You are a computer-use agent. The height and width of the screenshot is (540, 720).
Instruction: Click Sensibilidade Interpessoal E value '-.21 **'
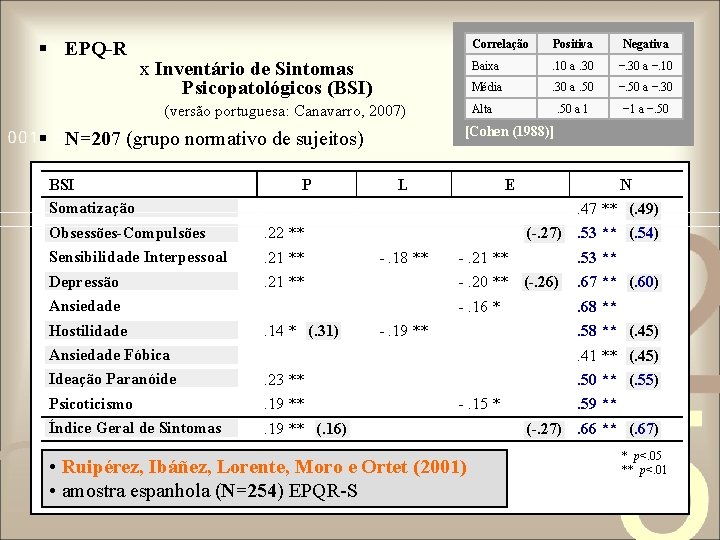click(483, 257)
